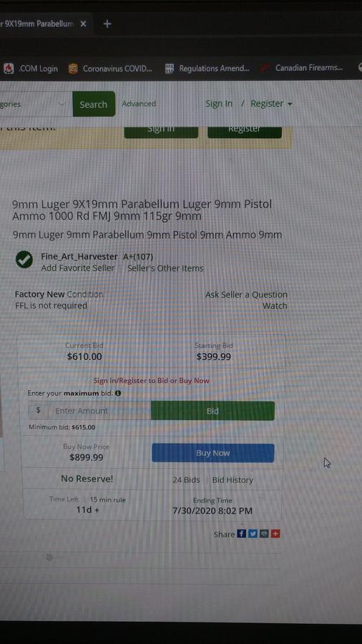Close the 9X19mm Parabellum tab
This screenshot has width=362, height=644.
click(83, 24)
